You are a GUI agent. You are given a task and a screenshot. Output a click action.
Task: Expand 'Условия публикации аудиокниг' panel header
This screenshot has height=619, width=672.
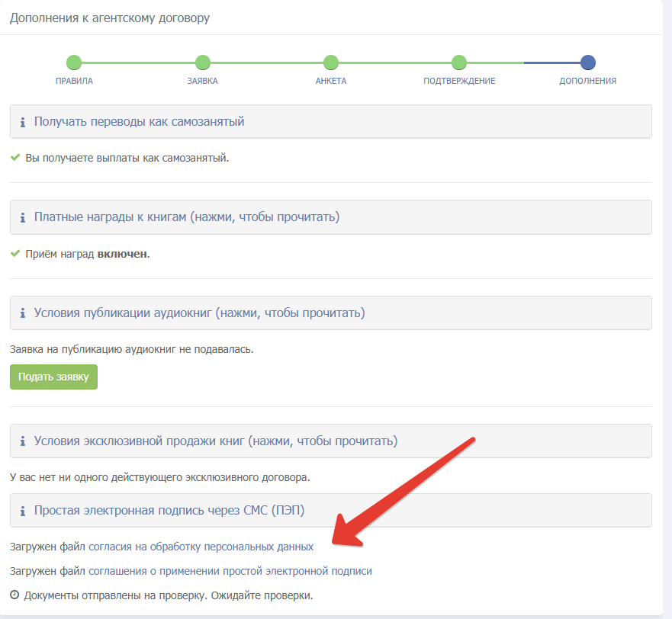tap(331, 313)
